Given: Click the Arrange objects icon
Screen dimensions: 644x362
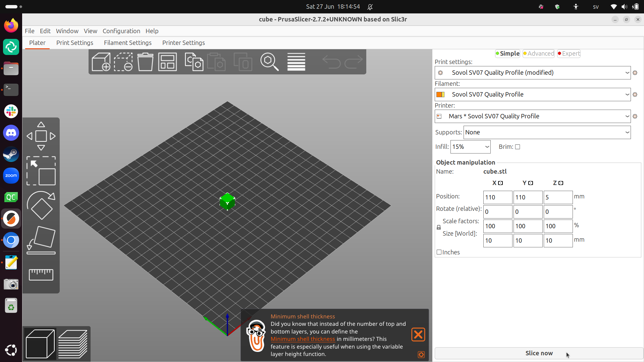Looking at the screenshot, I should click(167, 62).
